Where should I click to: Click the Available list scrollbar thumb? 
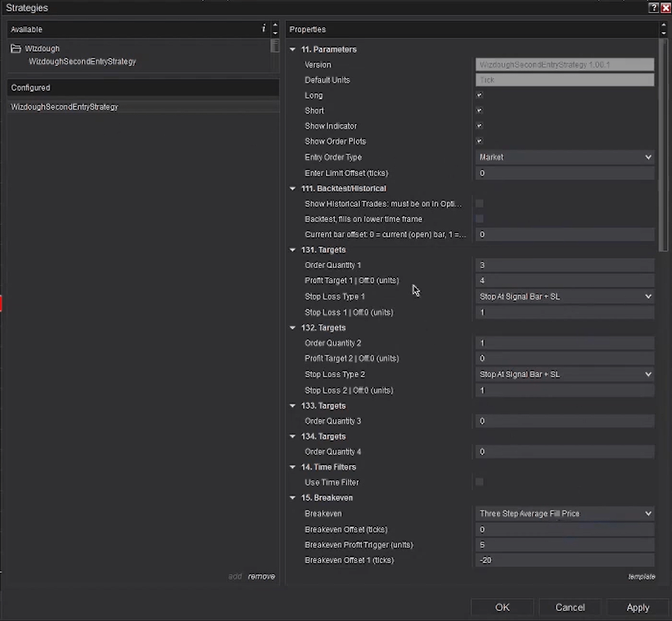coord(274,45)
